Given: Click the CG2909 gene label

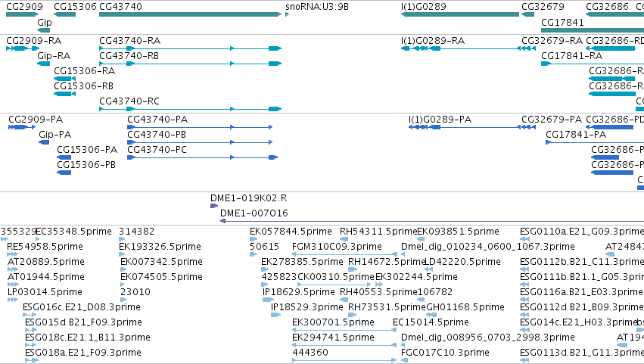Looking at the screenshot, I should pyautogui.click(x=24, y=7).
